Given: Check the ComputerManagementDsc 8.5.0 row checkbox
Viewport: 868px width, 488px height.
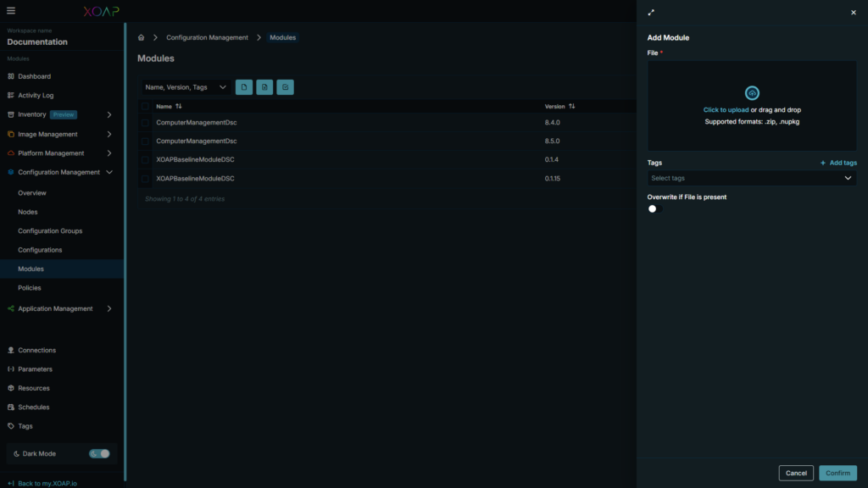Looking at the screenshot, I should 145,141.
